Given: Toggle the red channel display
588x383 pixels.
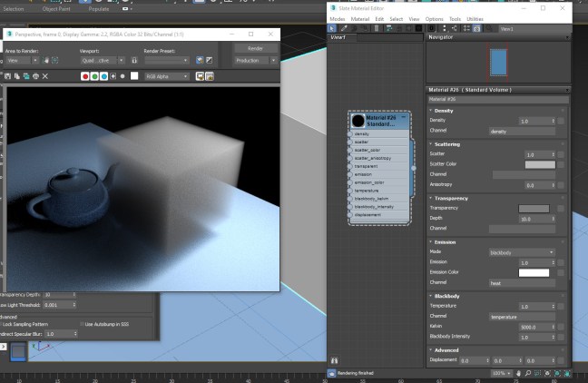Looking at the screenshot, I should pos(85,77).
